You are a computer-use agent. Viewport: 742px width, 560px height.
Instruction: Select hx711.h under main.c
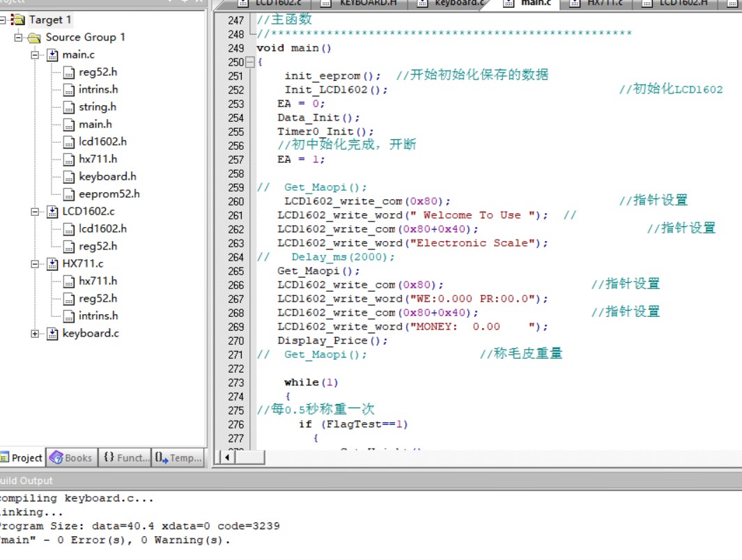click(x=98, y=159)
